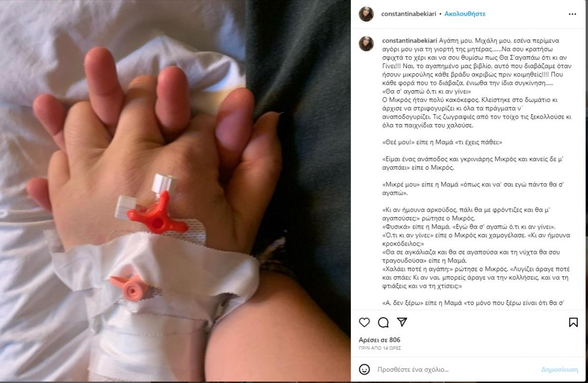Click the Δημοσίευση post comment button
Screen dimensions: 588x383
click(560, 369)
